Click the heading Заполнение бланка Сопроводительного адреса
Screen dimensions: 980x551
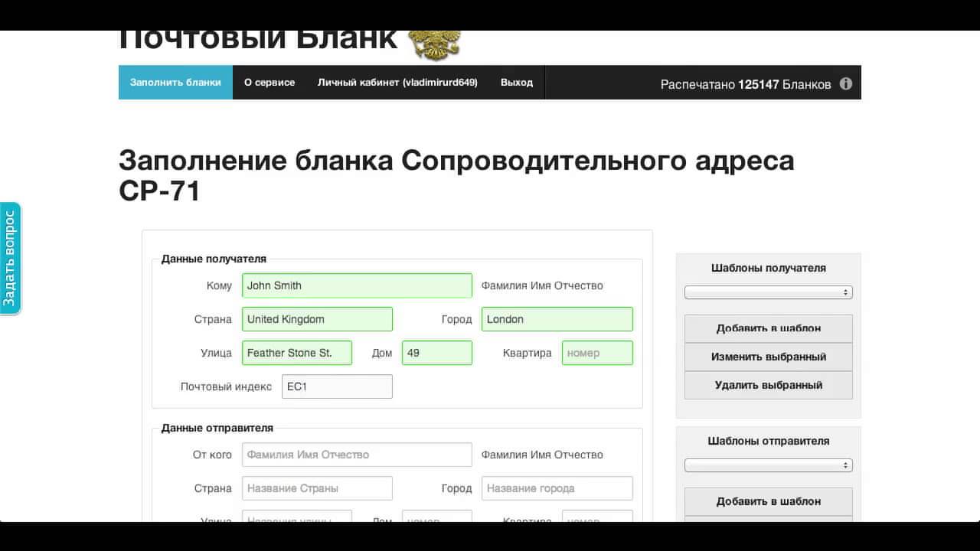(456, 175)
